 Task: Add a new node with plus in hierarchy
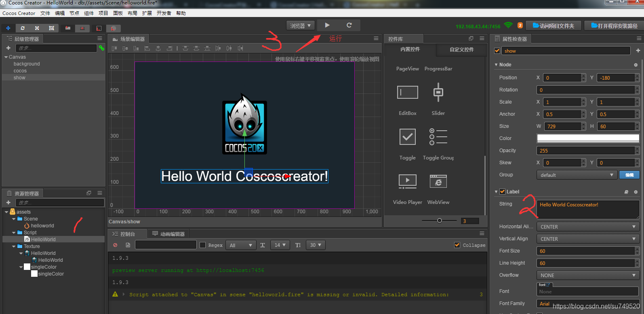[x=8, y=48]
